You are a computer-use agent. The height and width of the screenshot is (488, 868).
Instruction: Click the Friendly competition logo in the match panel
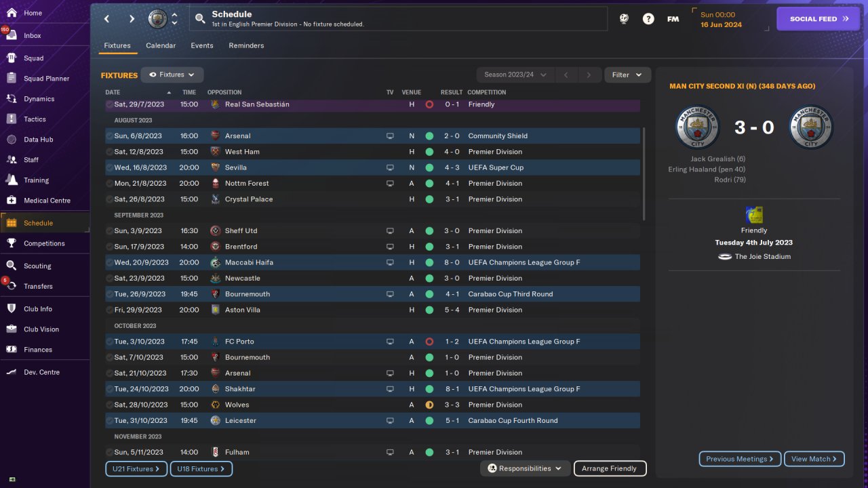(x=754, y=215)
